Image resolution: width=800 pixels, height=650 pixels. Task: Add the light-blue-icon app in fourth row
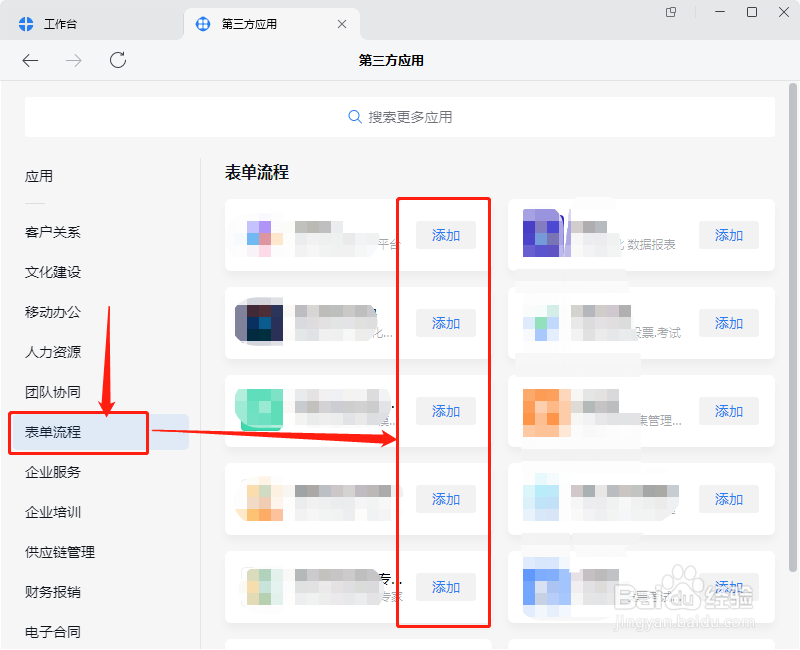click(729, 499)
